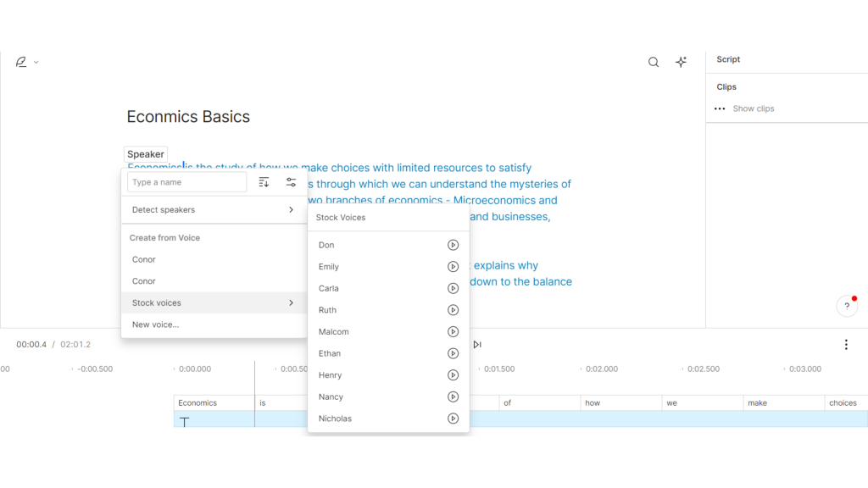868x488 pixels.
Task: Select New voice... menu option
Action: [x=156, y=324]
